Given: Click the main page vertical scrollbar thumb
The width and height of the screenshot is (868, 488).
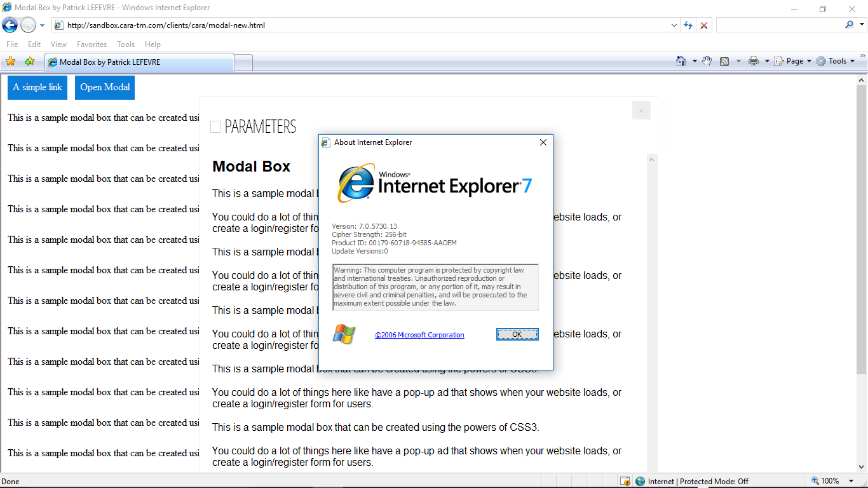Looking at the screenshot, I should coord(862,230).
